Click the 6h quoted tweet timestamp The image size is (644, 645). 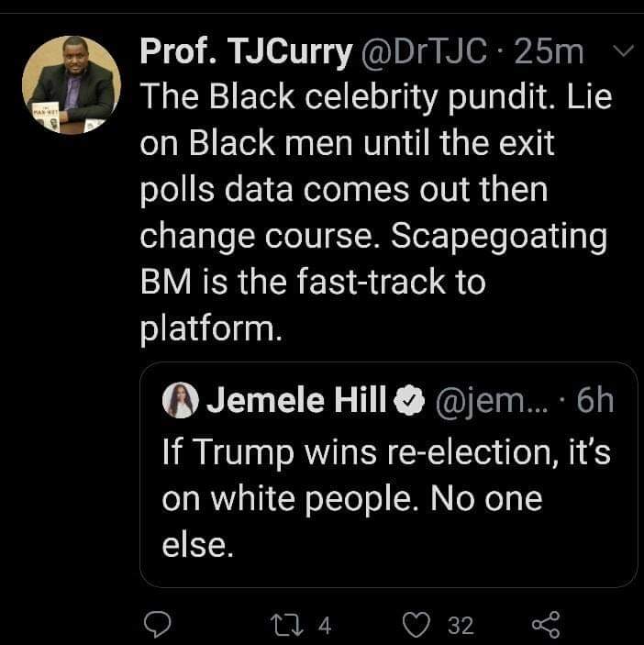pyautogui.click(x=596, y=401)
